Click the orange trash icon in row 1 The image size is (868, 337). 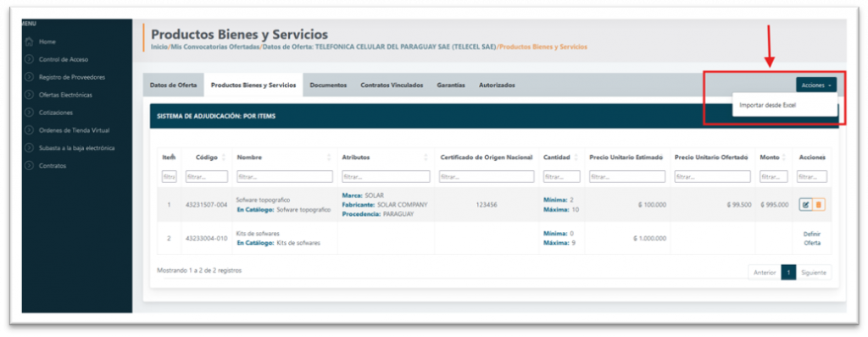(x=819, y=205)
